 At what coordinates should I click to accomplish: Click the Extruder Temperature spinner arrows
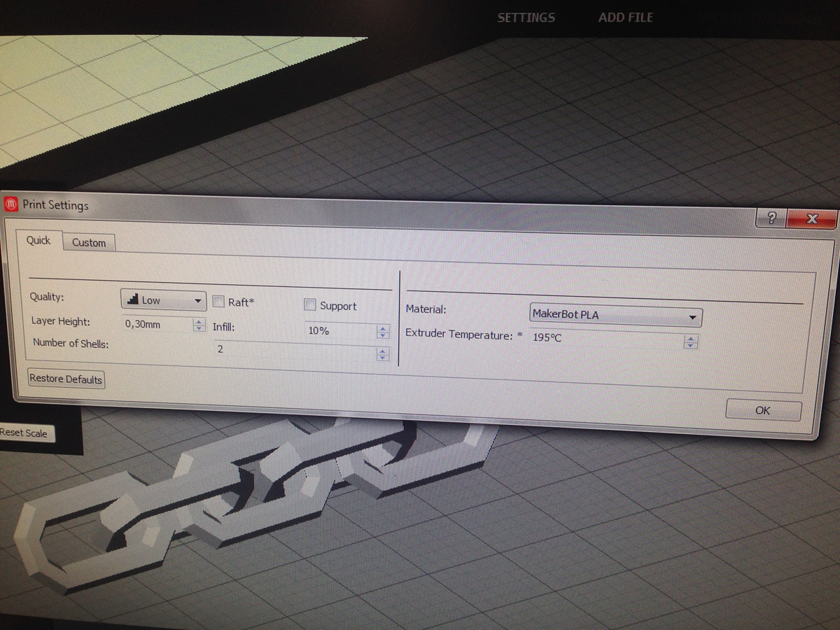point(691,342)
